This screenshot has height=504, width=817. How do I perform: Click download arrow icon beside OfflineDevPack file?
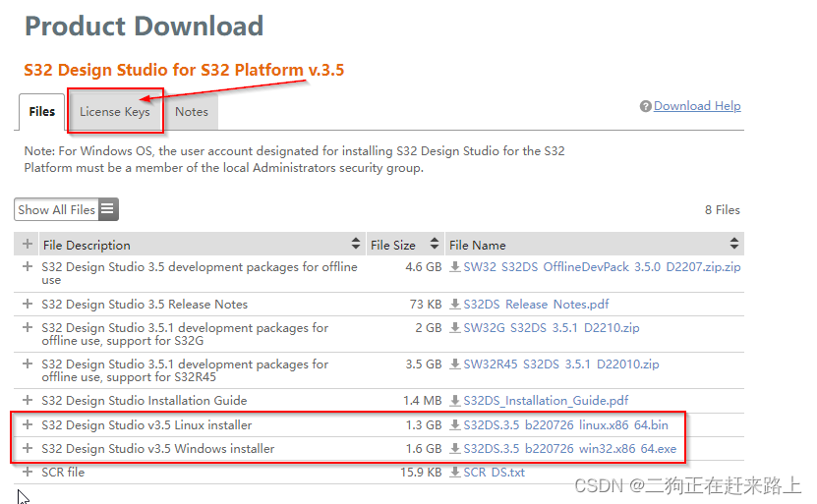pyautogui.click(x=455, y=267)
